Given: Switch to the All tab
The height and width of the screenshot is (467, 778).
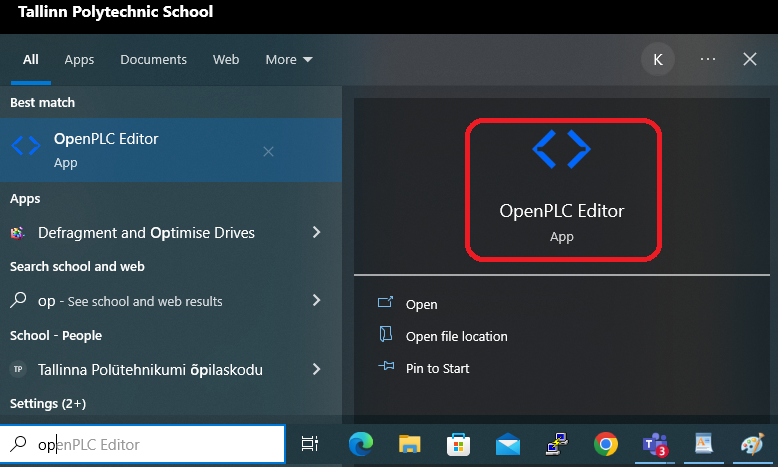Looking at the screenshot, I should (31, 60).
